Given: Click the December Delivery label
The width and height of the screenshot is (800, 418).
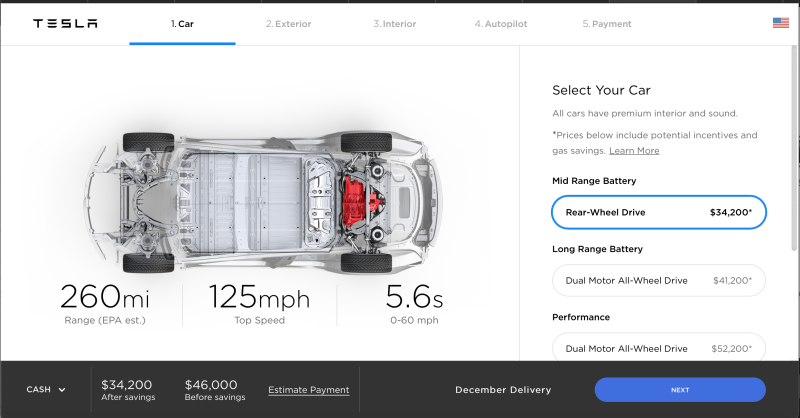Looking at the screenshot, I should [502, 390].
